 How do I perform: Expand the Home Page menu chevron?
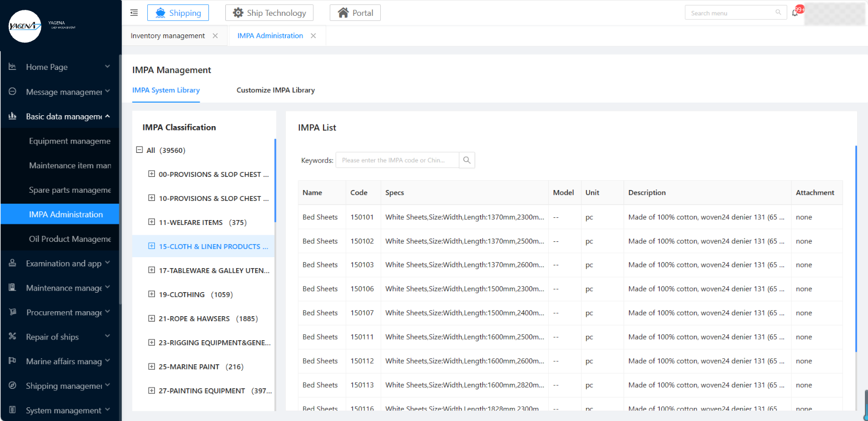[107, 67]
